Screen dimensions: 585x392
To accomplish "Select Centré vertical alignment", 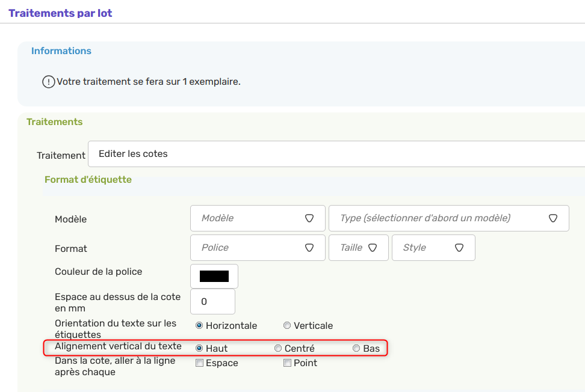I will 277,348.
